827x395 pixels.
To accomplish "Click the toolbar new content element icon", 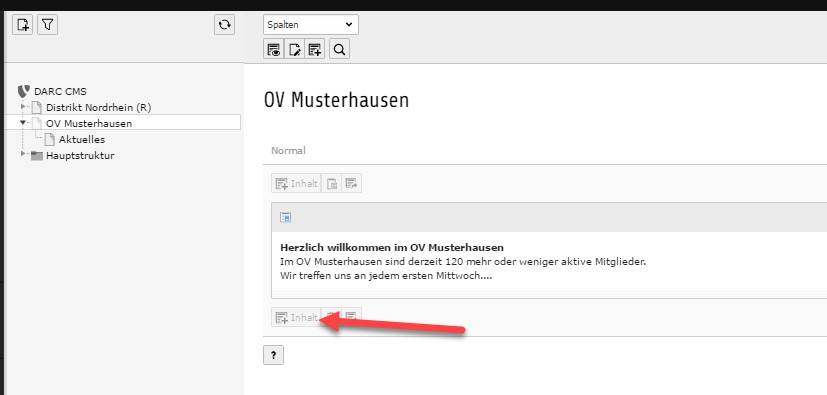I will (x=314, y=50).
